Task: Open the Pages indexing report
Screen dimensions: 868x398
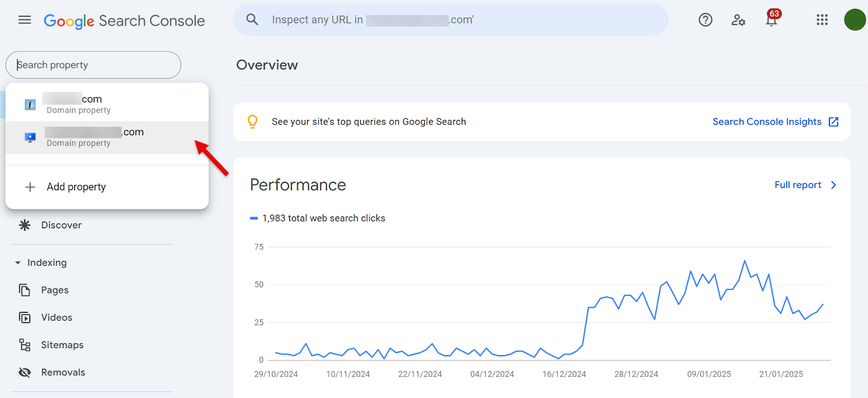Action: click(x=55, y=290)
